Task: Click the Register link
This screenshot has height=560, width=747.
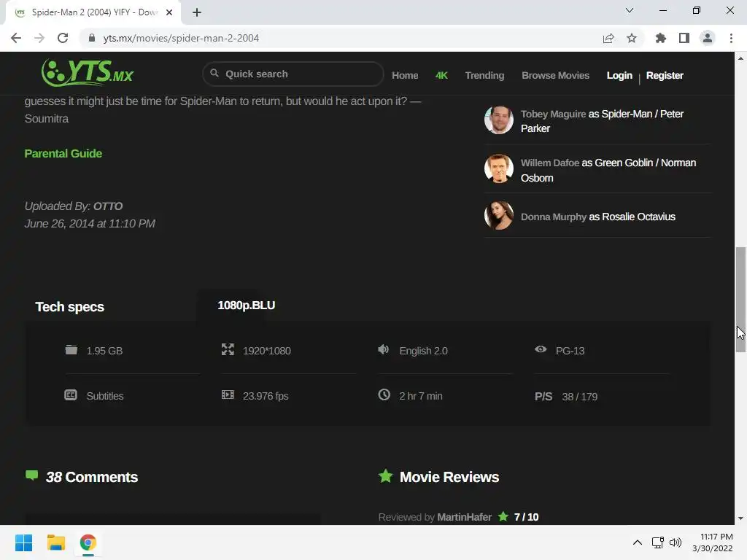Action: coord(665,75)
